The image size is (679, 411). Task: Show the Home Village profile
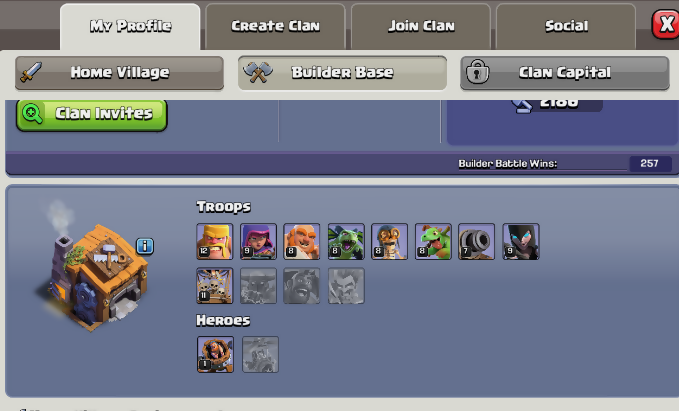(120, 72)
